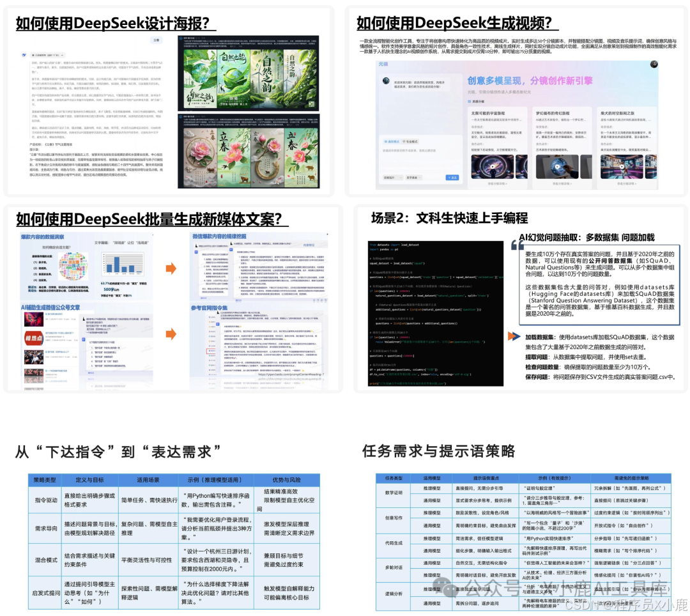The image size is (690, 616).
Task: Click the 提取问题 bullet label
Action: coord(537,357)
